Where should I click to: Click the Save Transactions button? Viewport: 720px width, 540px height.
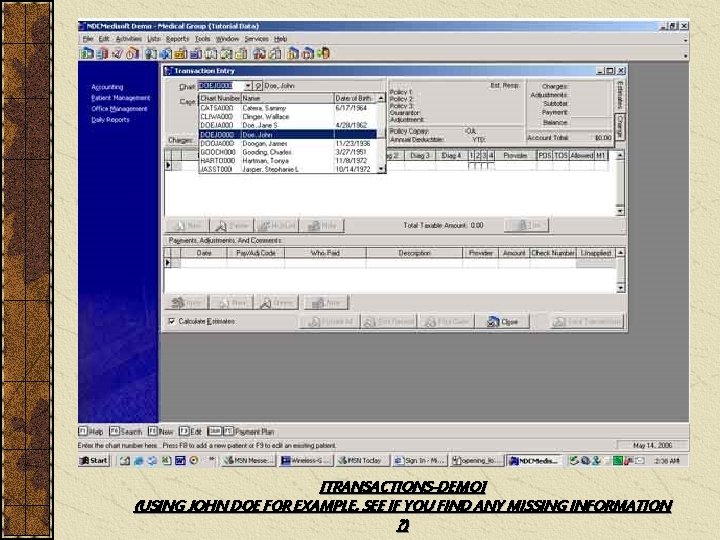tap(587, 322)
